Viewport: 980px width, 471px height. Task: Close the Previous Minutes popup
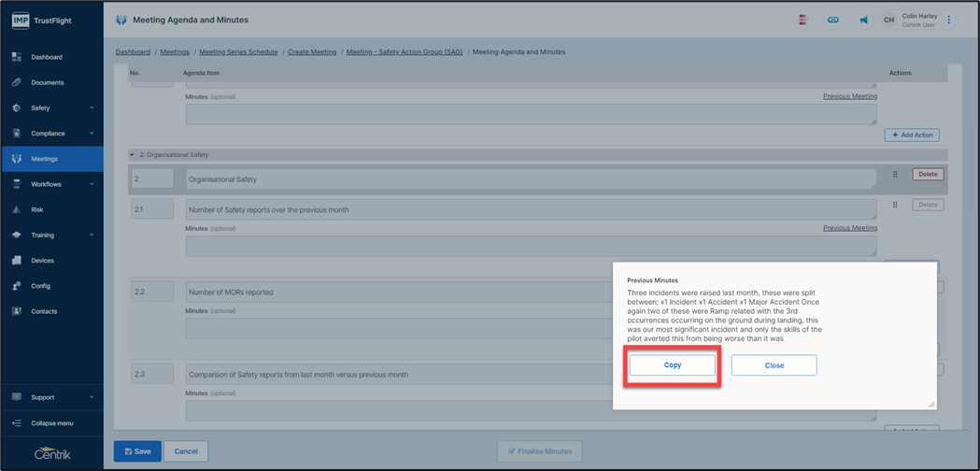pyautogui.click(x=774, y=365)
